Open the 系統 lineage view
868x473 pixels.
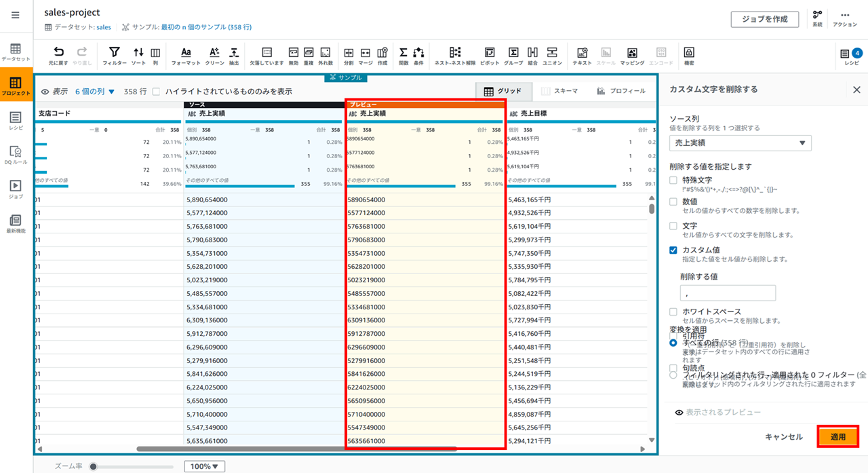pos(818,18)
